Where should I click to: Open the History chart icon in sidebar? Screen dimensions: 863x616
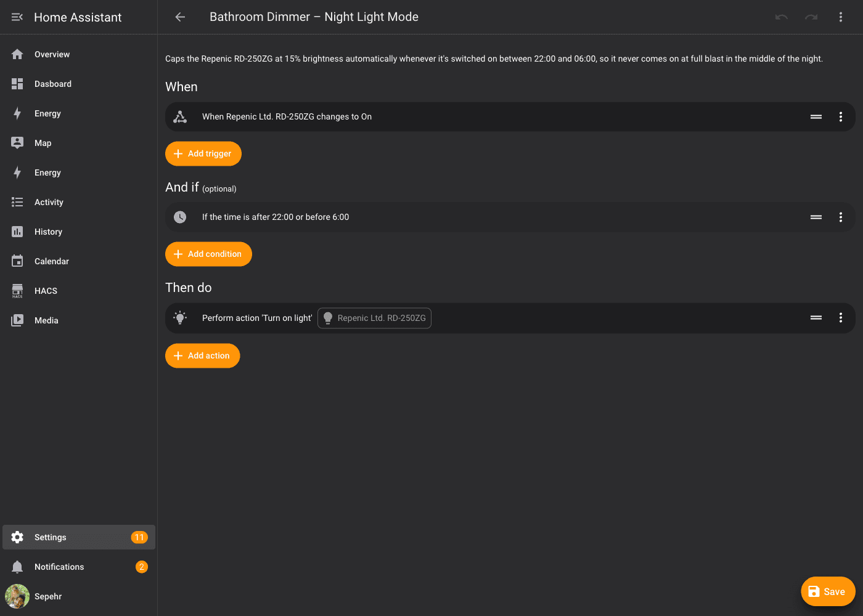click(x=17, y=232)
